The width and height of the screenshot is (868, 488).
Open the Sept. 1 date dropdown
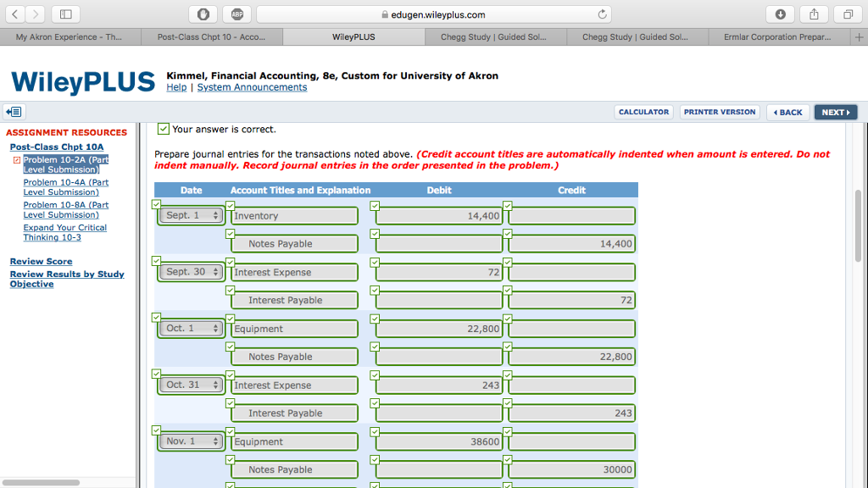click(191, 216)
